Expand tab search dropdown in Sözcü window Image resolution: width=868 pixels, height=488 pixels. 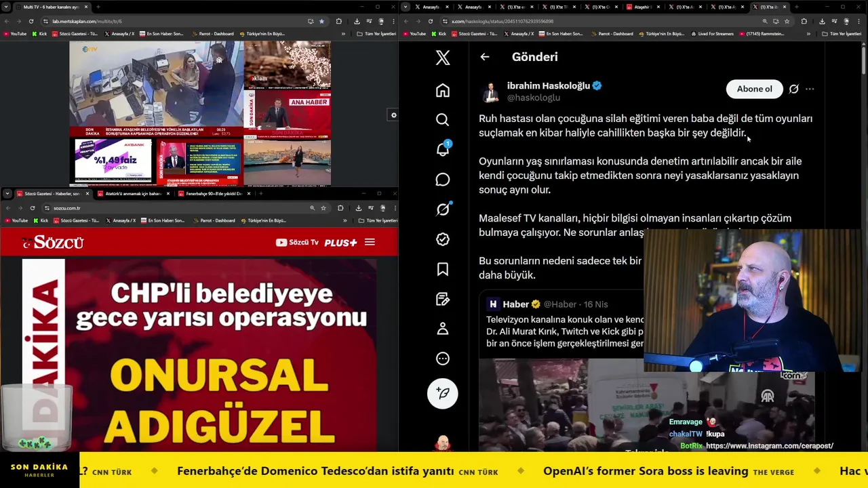pos(6,194)
